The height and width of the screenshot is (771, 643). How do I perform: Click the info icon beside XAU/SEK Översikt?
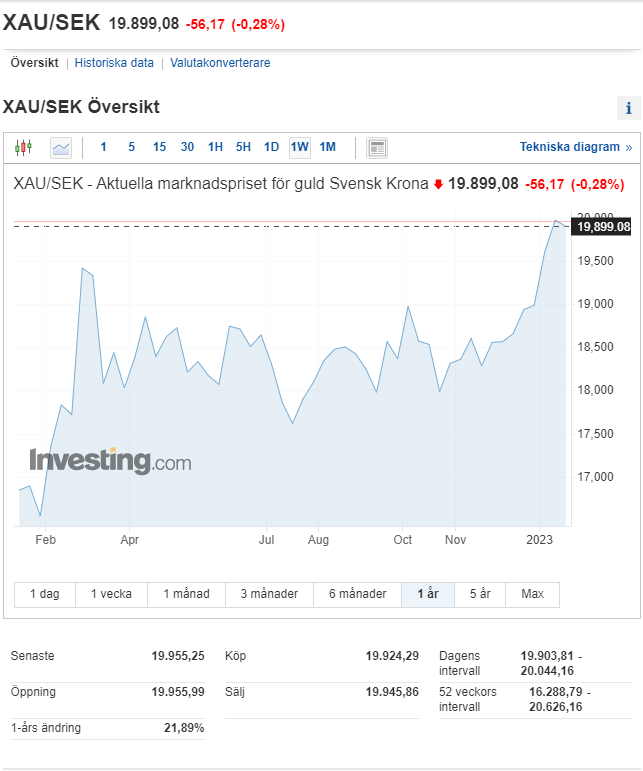(628, 109)
